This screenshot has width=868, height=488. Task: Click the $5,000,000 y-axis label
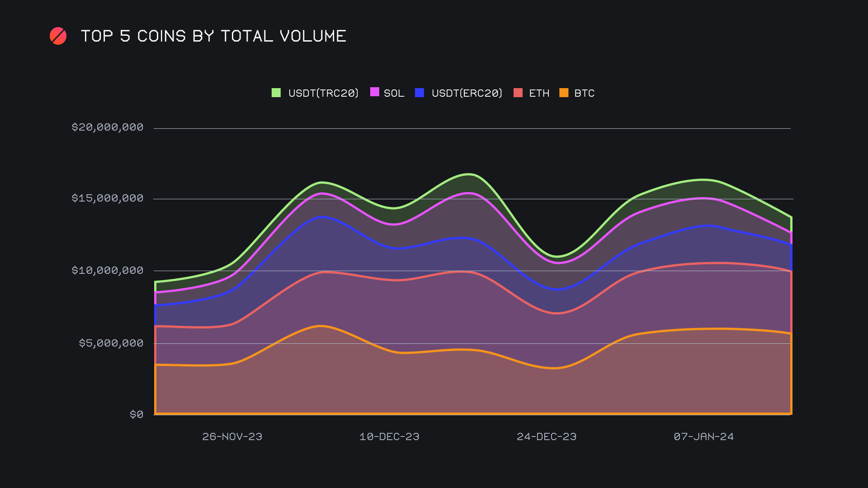click(111, 343)
